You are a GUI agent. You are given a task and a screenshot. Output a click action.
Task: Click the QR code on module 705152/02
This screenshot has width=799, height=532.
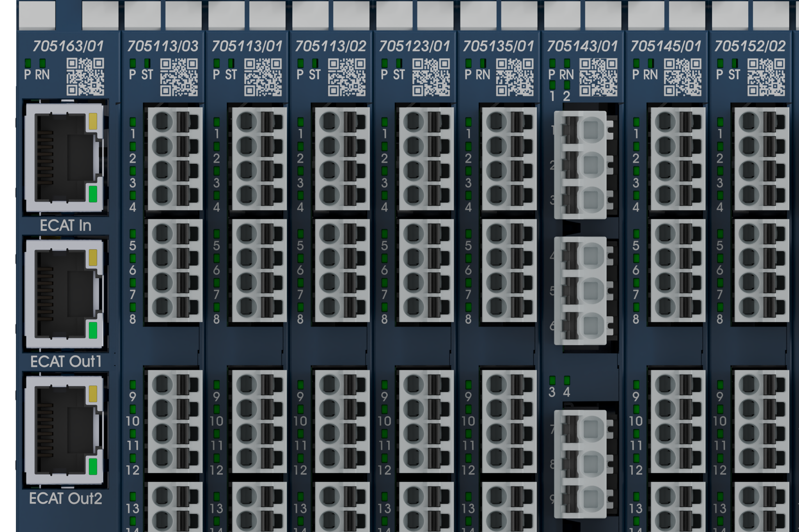pos(766,77)
